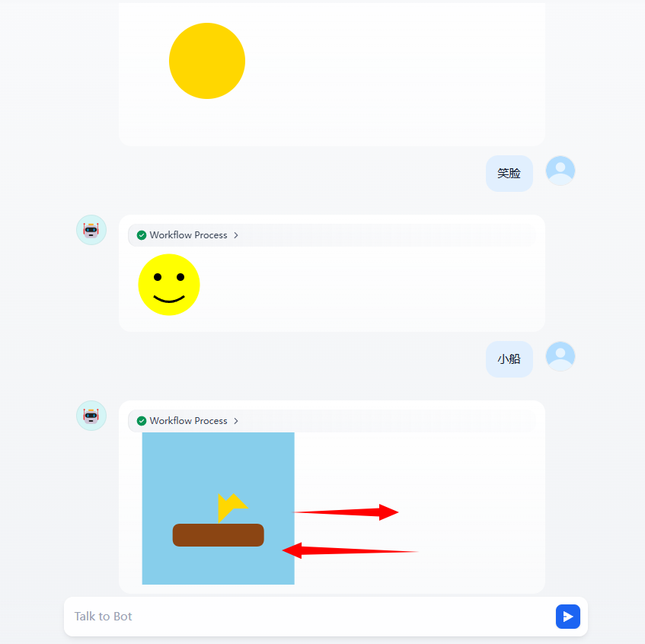The height and width of the screenshot is (644, 645).
Task: Click the bot avatar next to the smiley response
Action: [x=91, y=230]
